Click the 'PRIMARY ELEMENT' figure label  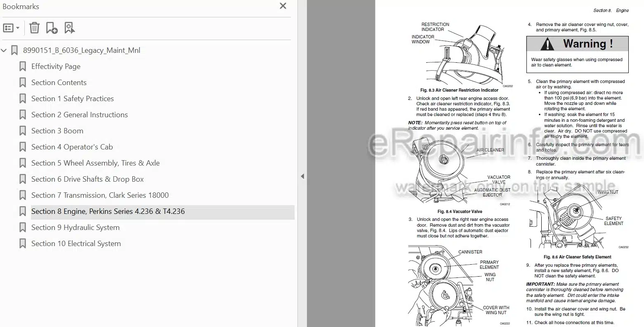(489, 265)
